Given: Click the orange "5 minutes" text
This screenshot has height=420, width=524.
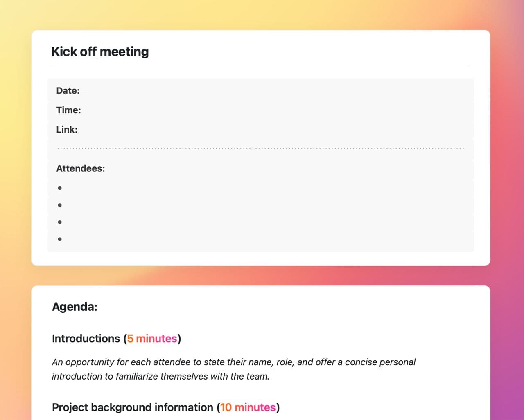Looking at the screenshot, I should 152,339.
